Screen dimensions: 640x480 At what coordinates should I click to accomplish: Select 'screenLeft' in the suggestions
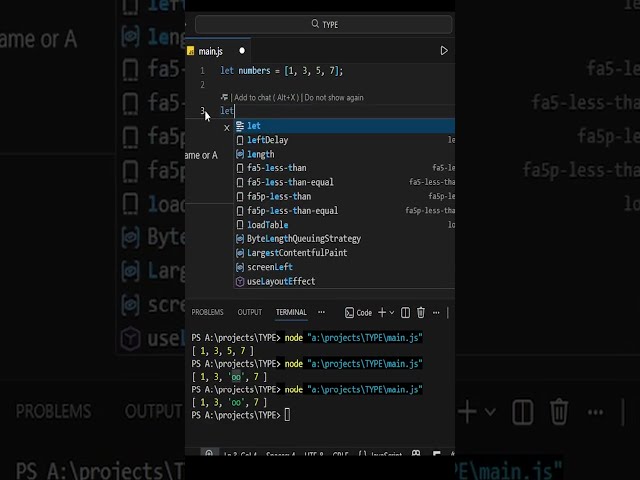coord(344,267)
